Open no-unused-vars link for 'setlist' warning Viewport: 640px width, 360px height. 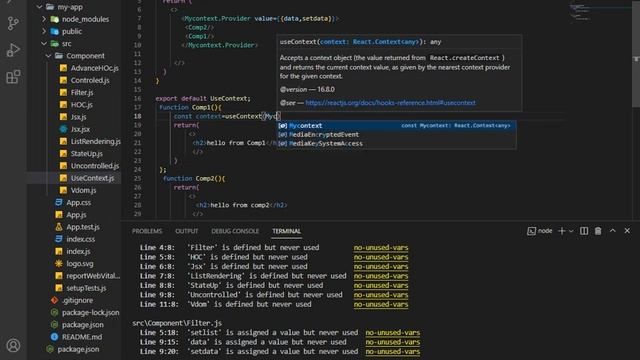(393, 333)
